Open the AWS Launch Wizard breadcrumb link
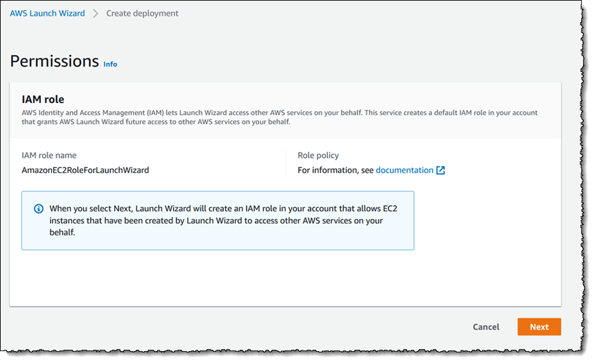This screenshot has height=364, width=596. 47,13
